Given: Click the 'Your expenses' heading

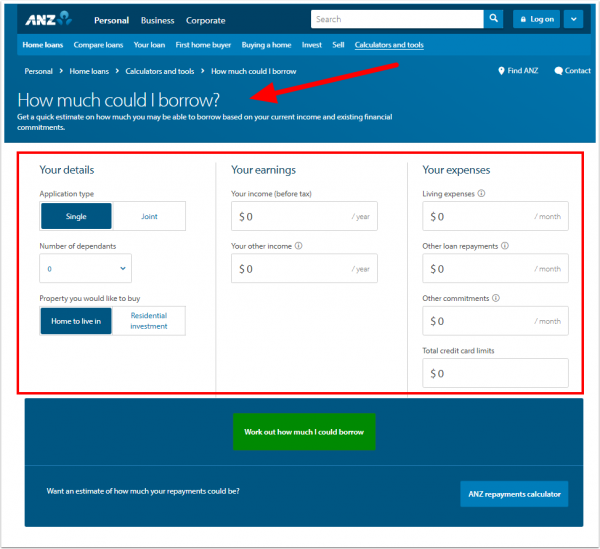Looking at the screenshot, I should [x=456, y=170].
